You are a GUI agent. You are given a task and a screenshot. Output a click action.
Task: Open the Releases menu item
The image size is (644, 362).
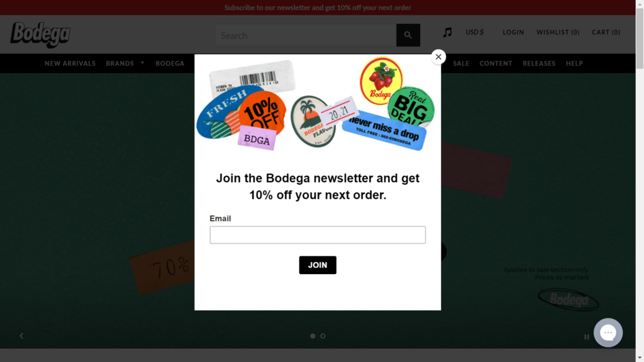pyautogui.click(x=539, y=63)
